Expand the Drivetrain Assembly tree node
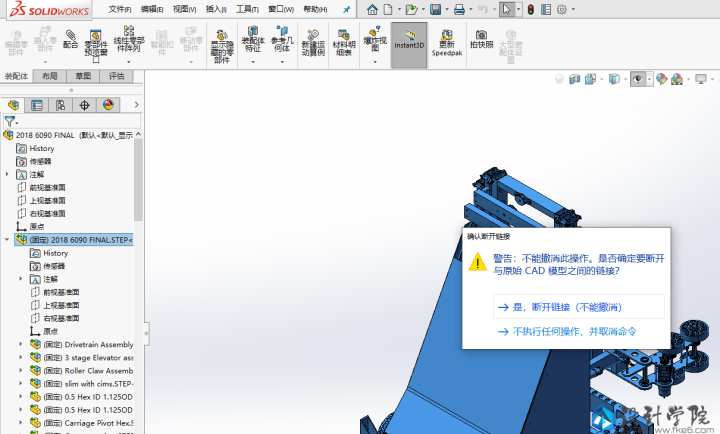Image resolution: width=720 pixels, height=434 pixels. (21, 345)
